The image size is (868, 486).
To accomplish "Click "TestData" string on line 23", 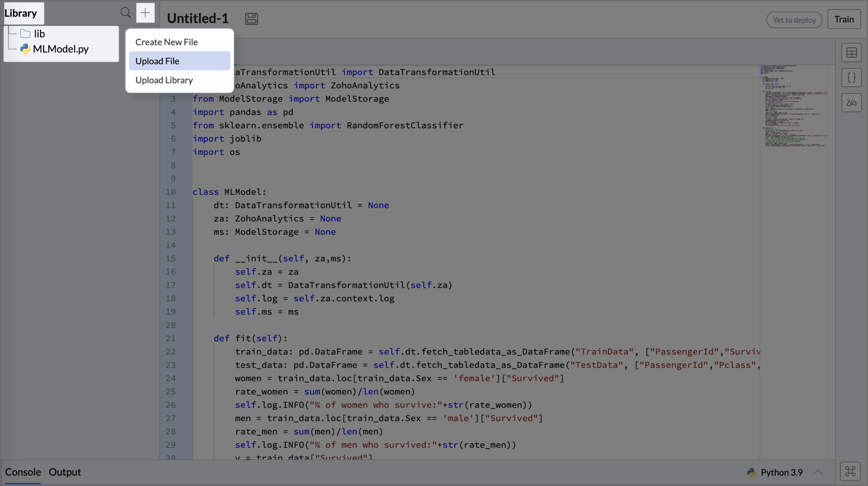I will pos(596,365).
